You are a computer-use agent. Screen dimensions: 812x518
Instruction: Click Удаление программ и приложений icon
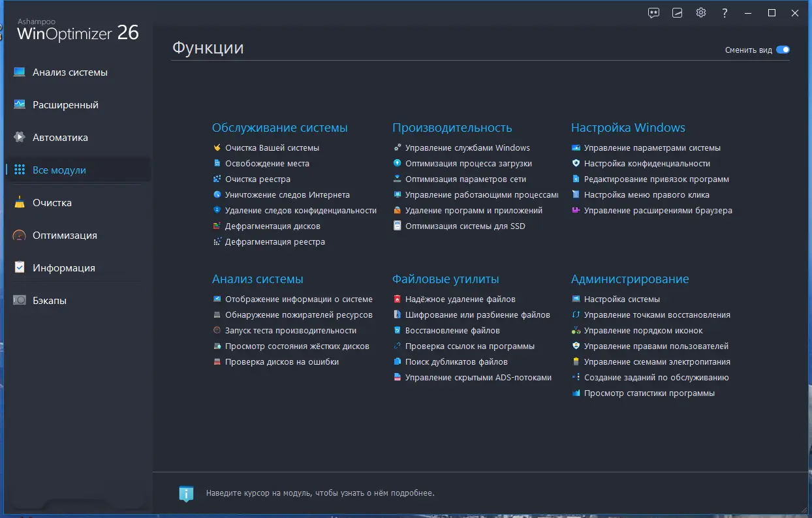(x=397, y=210)
